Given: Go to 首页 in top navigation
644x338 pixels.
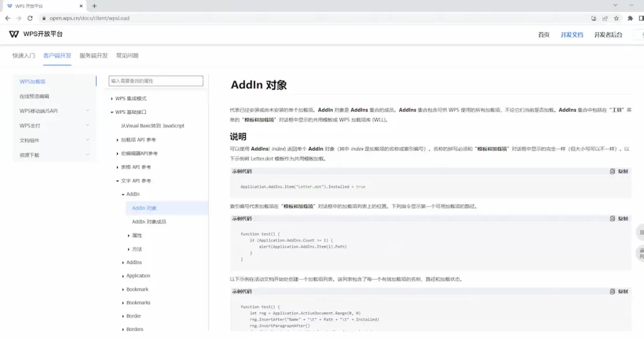Looking at the screenshot, I should (544, 35).
